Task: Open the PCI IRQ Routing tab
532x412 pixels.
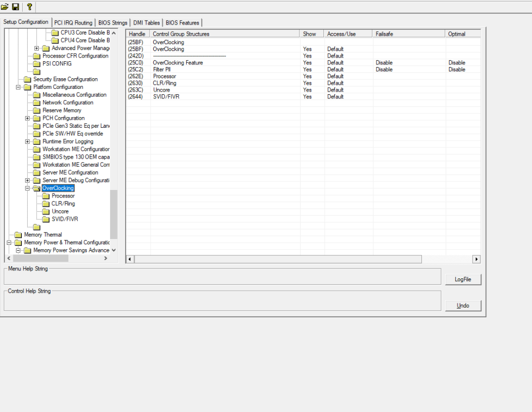Action: pyautogui.click(x=73, y=23)
